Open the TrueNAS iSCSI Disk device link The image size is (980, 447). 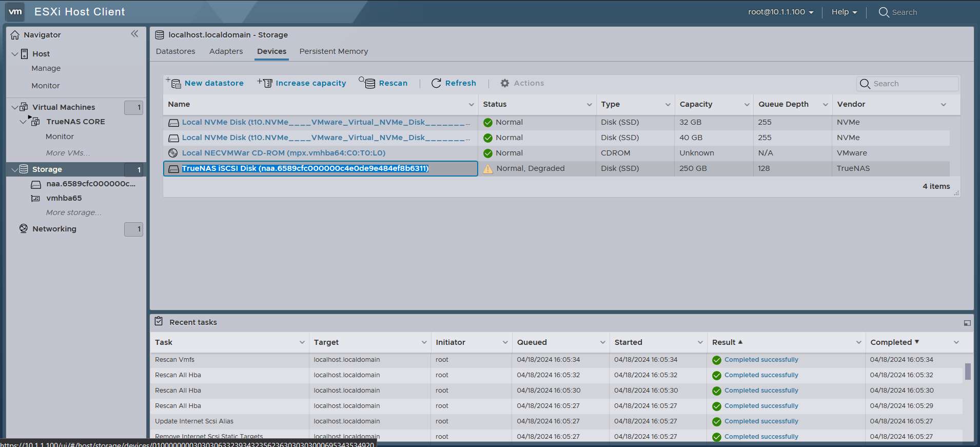[305, 168]
